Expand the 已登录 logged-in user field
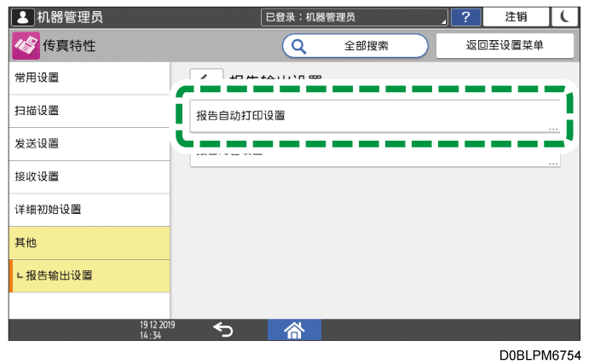The height and width of the screenshot is (364, 589). [x=355, y=16]
